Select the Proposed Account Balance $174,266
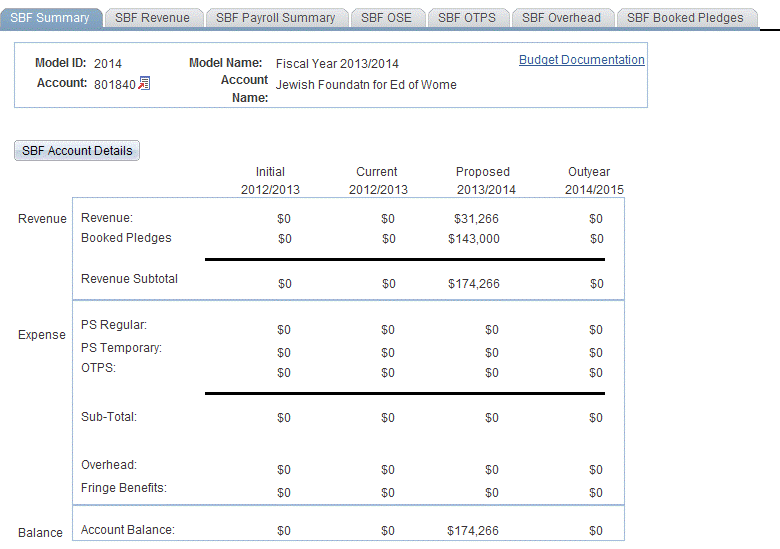Image resolution: width=780 pixels, height=549 pixels. [x=474, y=531]
